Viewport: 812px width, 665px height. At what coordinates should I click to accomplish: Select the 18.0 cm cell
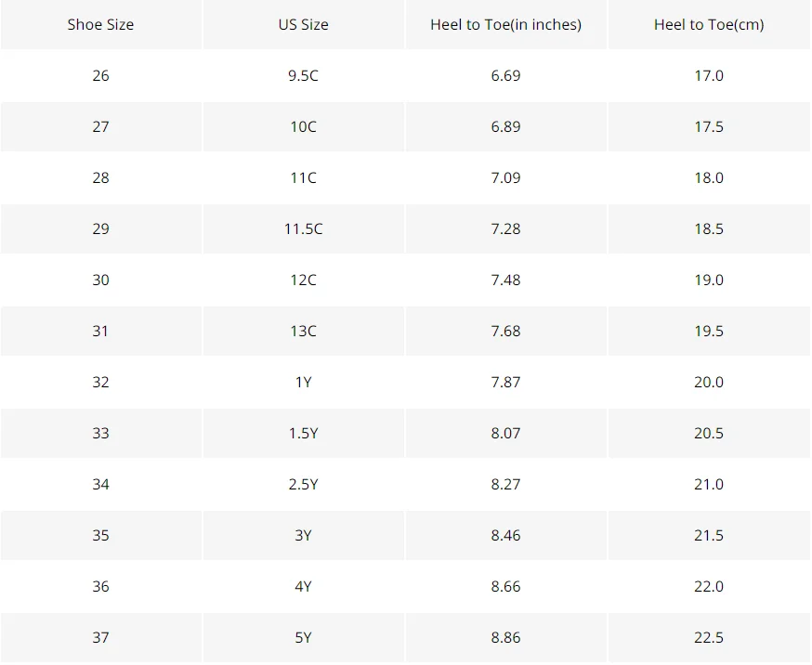coord(709,177)
